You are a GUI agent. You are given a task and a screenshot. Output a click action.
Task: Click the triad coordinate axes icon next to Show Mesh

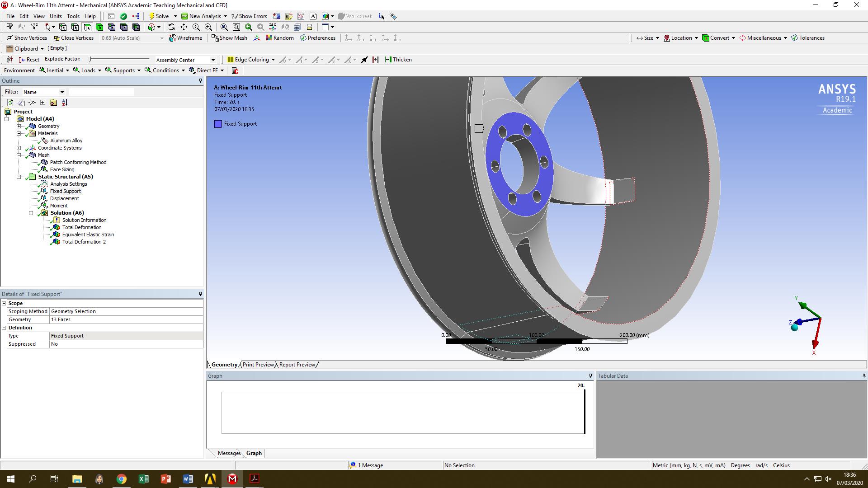coord(257,38)
